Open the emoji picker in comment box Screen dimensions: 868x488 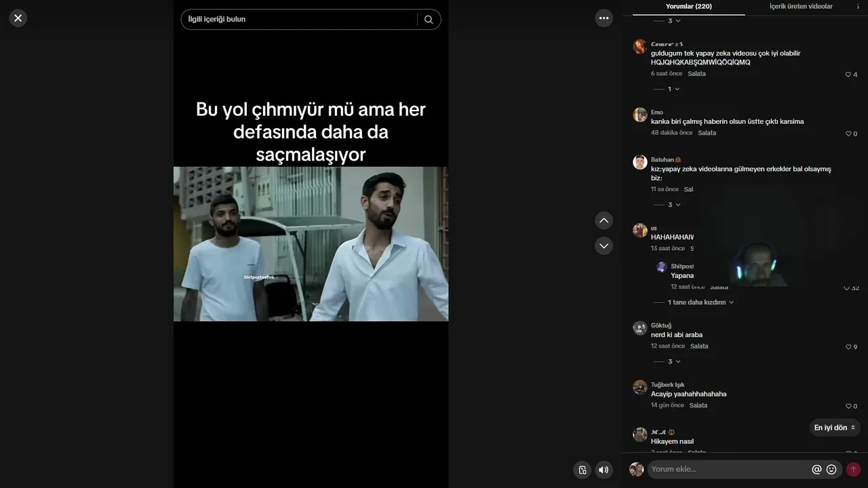point(831,469)
